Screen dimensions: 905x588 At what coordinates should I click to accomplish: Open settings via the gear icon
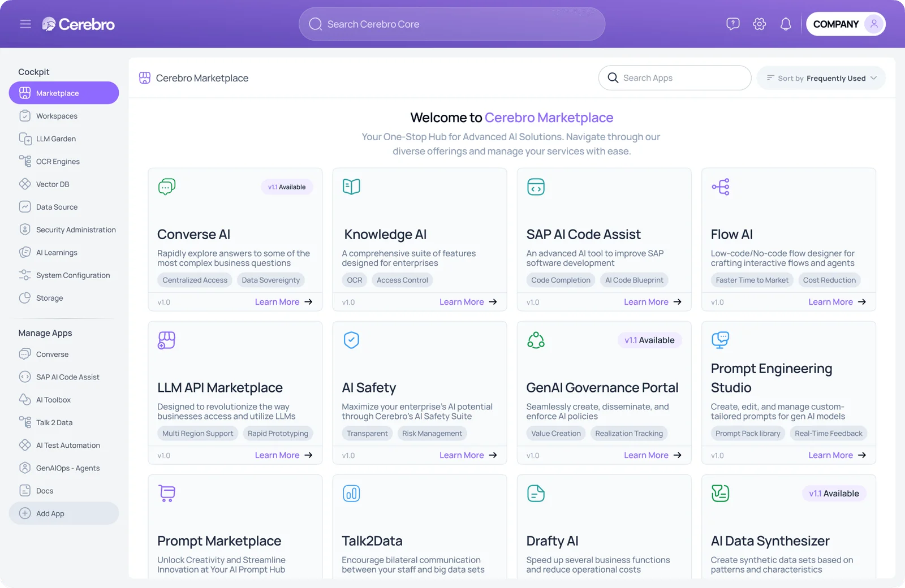759,24
